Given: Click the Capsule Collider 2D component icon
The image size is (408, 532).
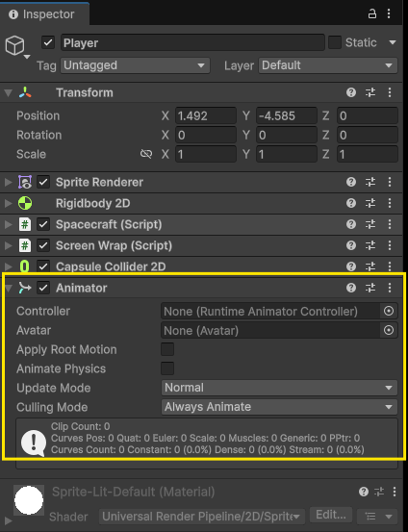Looking at the screenshot, I should (25, 266).
